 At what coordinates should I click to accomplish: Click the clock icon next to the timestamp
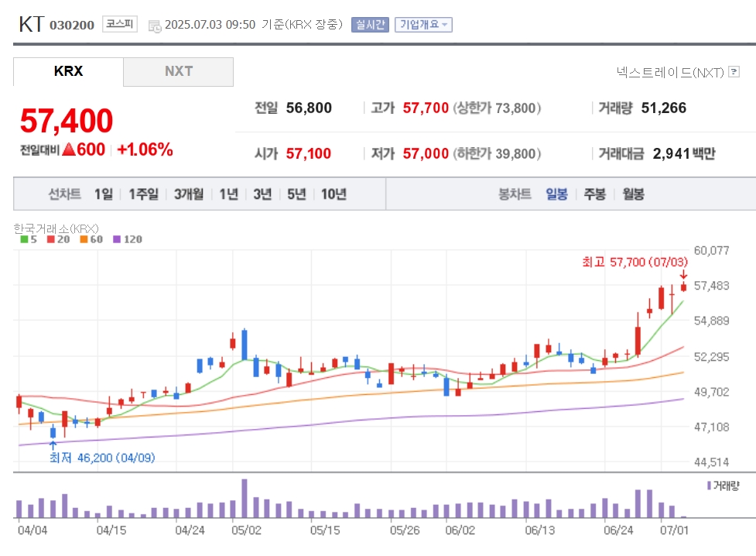[155, 26]
